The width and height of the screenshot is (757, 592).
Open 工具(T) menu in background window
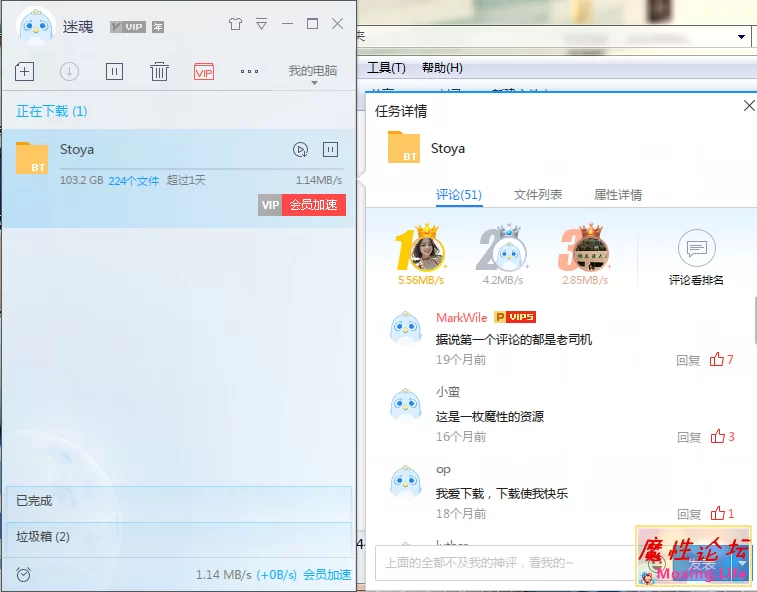pyautogui.click(x=386, y=68)
